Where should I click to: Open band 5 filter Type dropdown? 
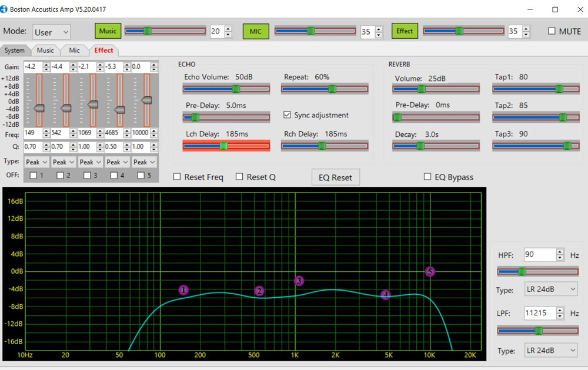145,162
